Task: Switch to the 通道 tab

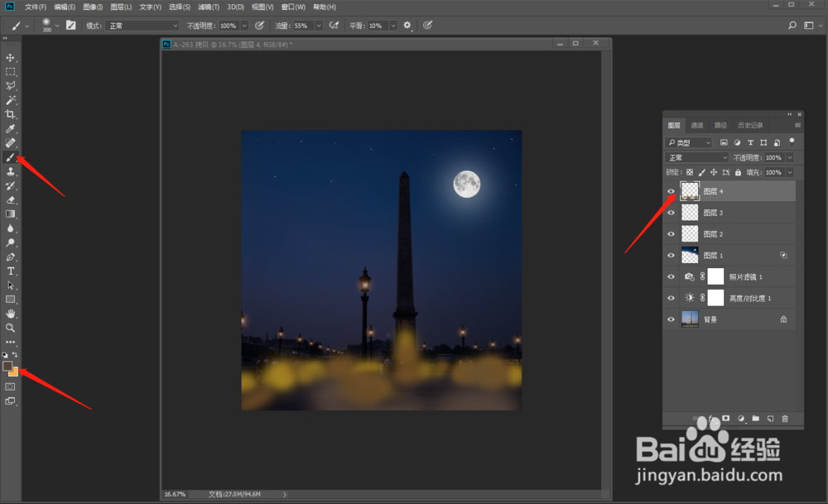Action: (697, 125)
